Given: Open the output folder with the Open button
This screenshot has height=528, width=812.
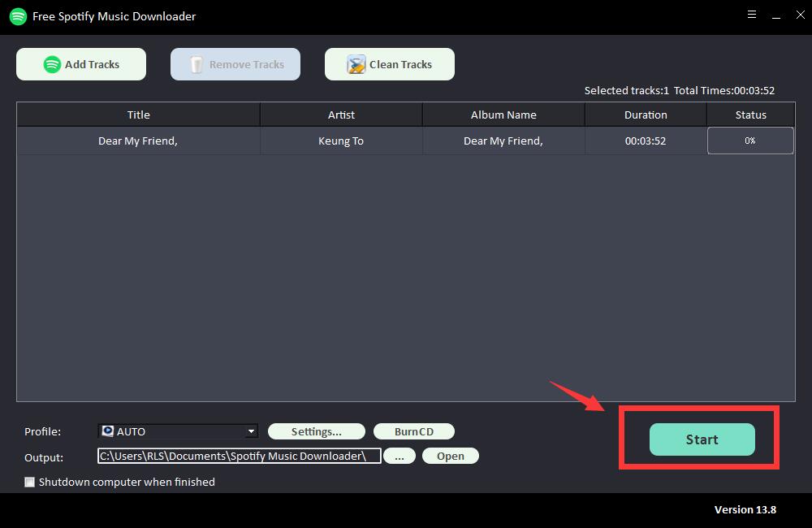Looking at the screenshot, I should point(450,456).
